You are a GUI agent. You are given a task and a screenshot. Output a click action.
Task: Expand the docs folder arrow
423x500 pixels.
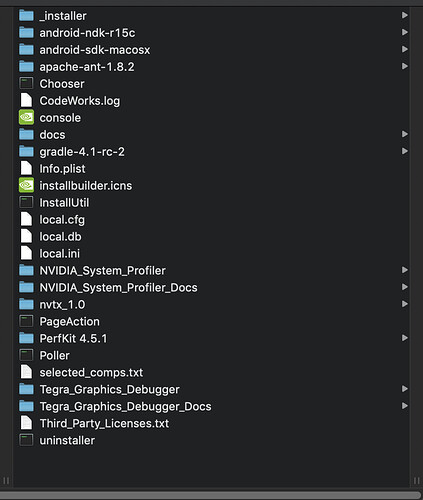[x=405, y=134]
